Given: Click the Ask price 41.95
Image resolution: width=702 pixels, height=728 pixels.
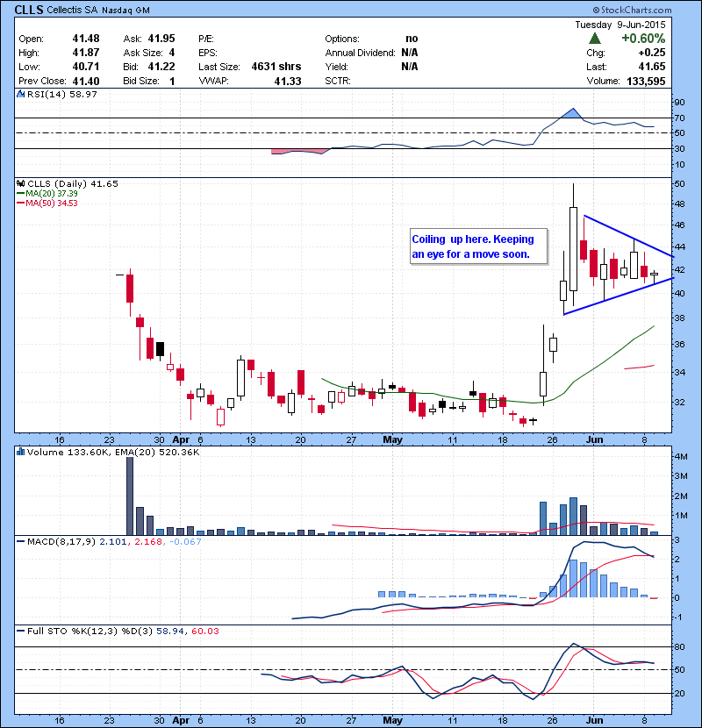Looking at the screenshot, I should coord(161,39).
